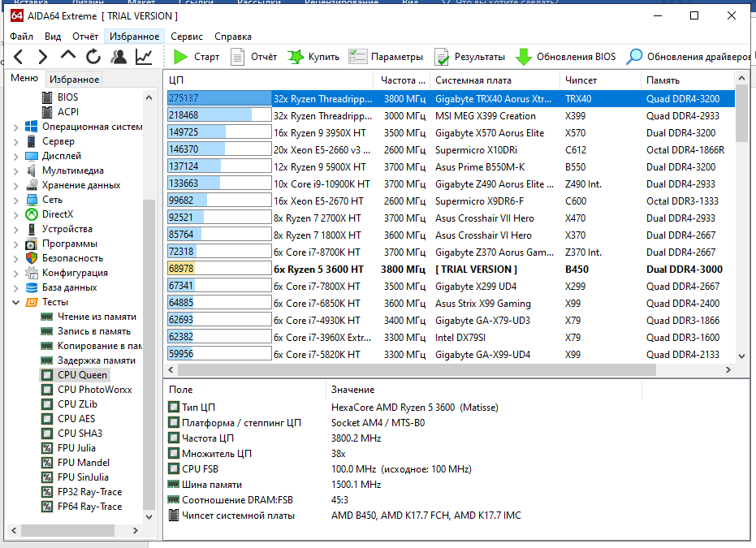The image size is (756, 548).
Task: Click the results list horizontal scrollbar
Action: pos(417,369)
